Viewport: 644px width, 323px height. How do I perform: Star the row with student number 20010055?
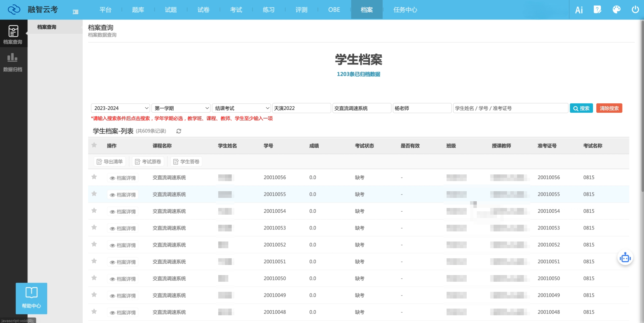pyautogui.click(x=94, y=194)
